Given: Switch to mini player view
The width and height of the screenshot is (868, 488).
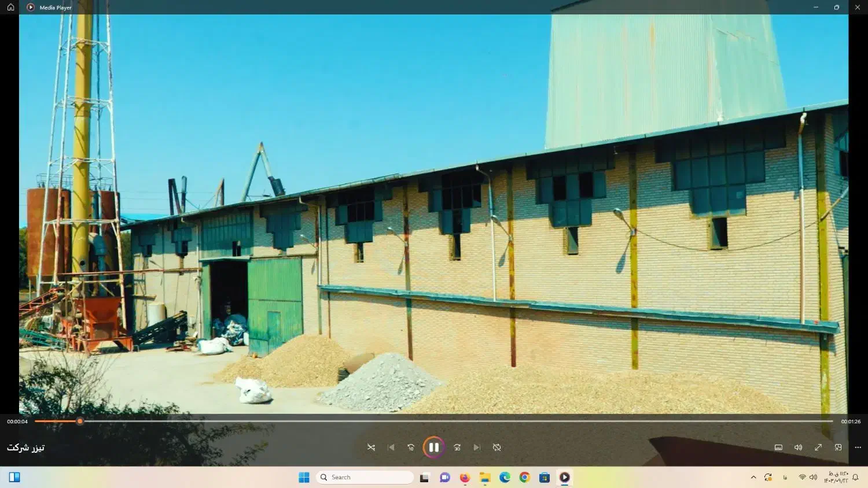Looking at the screenshot, I should [x=838, y=448].
